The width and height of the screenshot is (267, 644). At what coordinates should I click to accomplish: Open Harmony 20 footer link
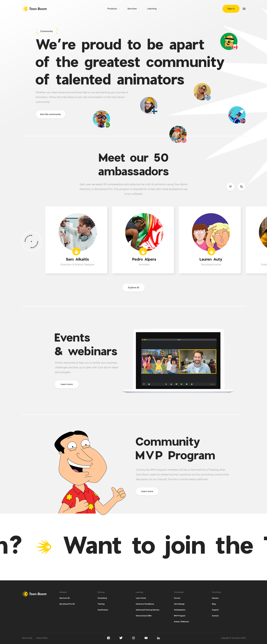(64, 598)
